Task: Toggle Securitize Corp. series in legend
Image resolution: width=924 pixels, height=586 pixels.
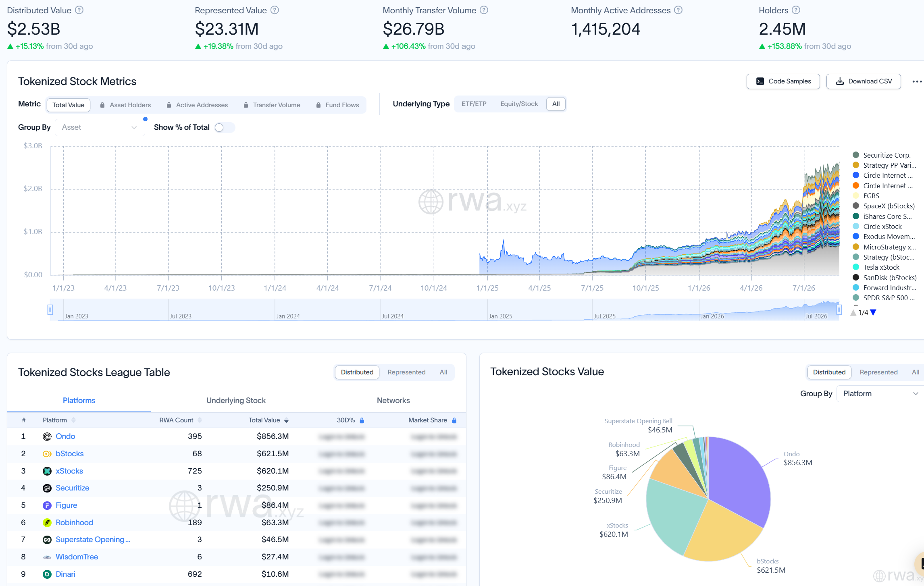Action: (882, 155)
